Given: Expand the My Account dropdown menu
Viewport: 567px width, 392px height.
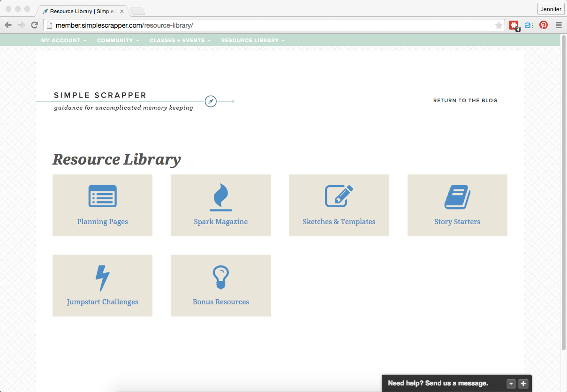Looking at the screenshot, I should click(63, 40).
